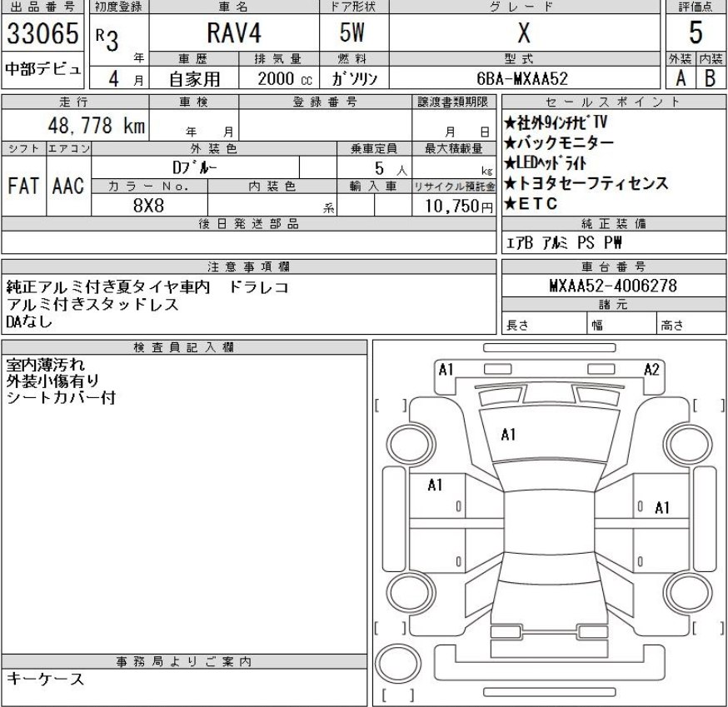Image resolution: width=728 pixels, height=707 pixels.
Task: Click the fuel type ガソリン
Action: click(x=354, y=79)
